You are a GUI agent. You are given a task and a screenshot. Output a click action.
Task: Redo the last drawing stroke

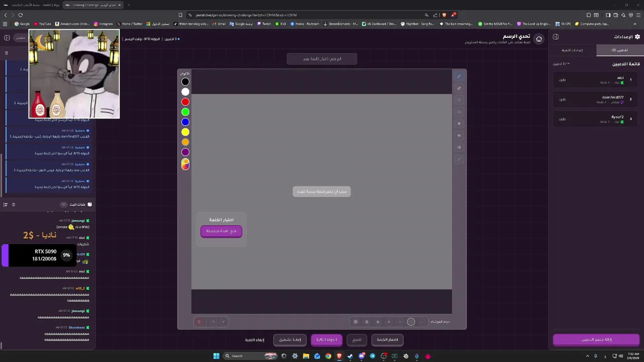[223, 322]
